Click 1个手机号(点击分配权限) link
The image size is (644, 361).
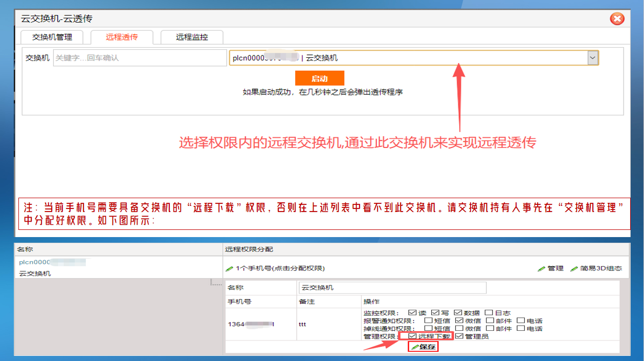click(x=280, y=268)
